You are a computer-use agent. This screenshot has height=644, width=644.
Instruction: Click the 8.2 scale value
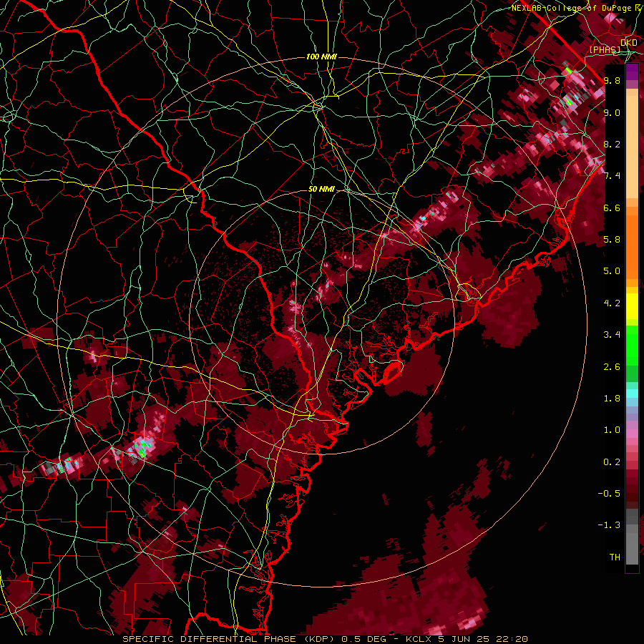click(612, 144)
